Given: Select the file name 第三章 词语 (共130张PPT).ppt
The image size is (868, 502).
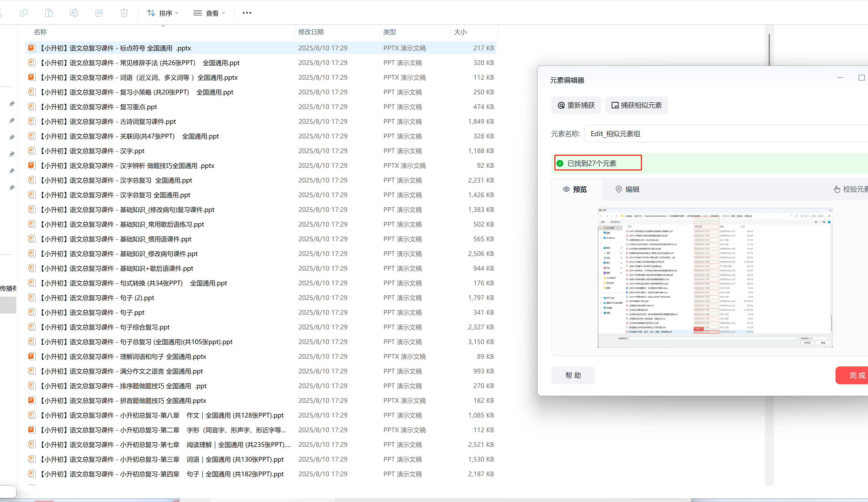Looking at the screenshot, I should point(162,459).
